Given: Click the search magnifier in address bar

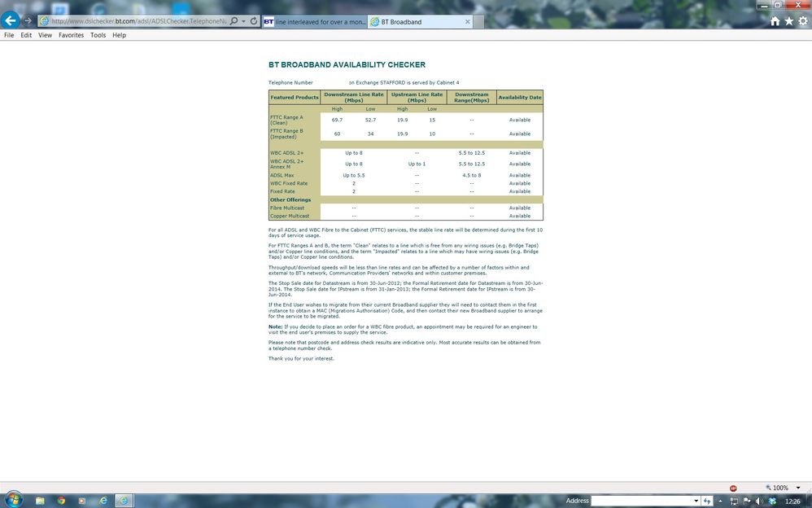Looking at the screenshot, I should (234, 21).
